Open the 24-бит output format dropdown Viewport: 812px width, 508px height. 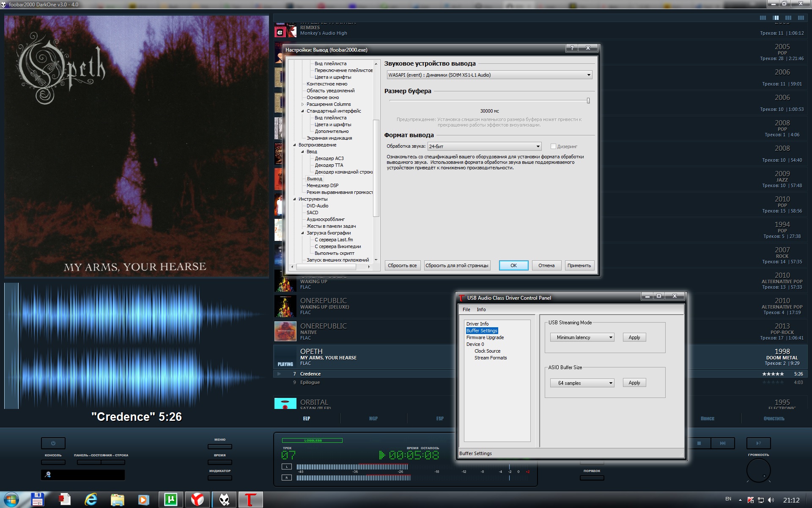tap(484, 146)
